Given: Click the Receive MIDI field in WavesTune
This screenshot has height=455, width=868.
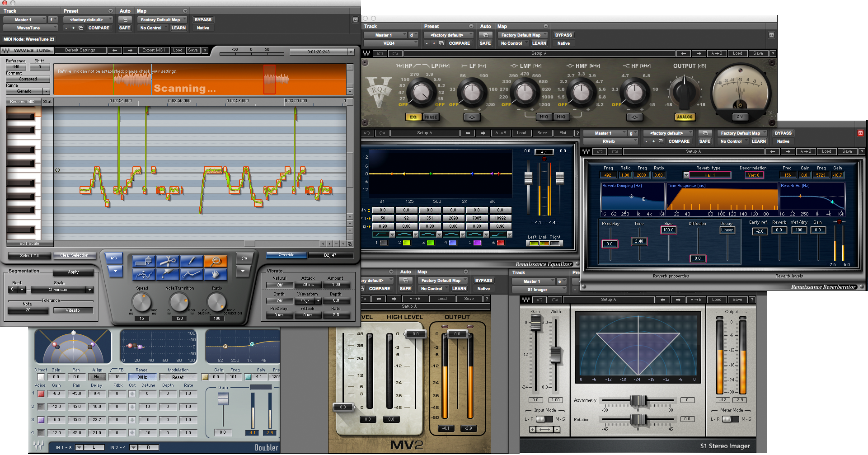Looking at the screenshot, I should (23, 101).
